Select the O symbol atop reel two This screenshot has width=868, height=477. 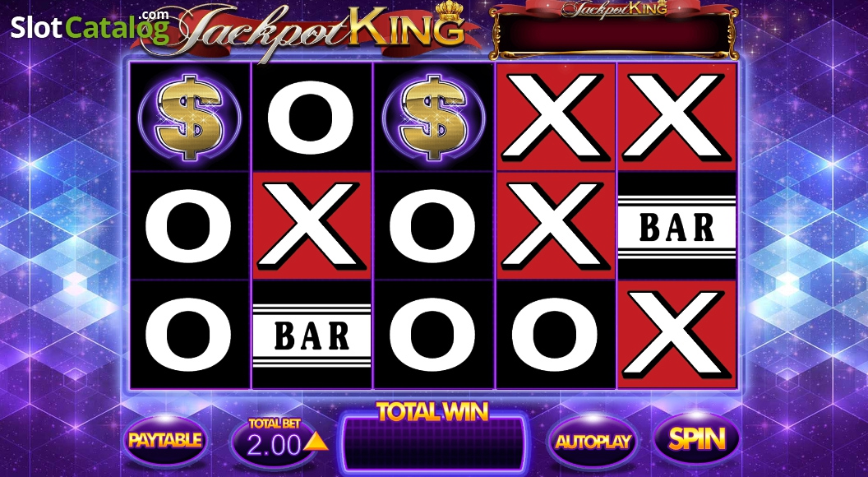311,117
